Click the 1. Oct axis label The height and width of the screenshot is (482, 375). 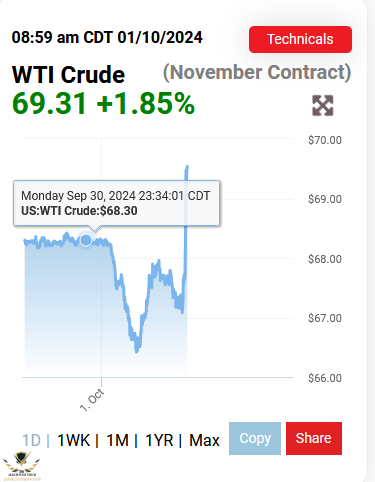[92, 400]
